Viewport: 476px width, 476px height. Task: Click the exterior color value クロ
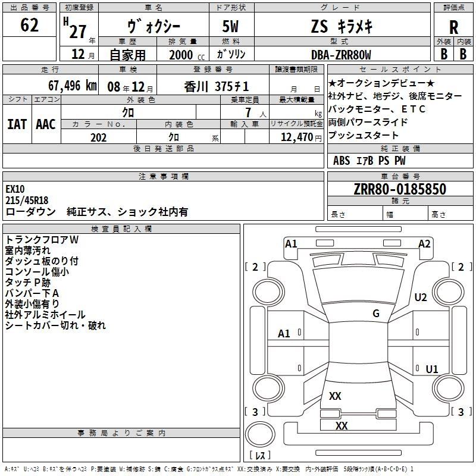(128, 112)
